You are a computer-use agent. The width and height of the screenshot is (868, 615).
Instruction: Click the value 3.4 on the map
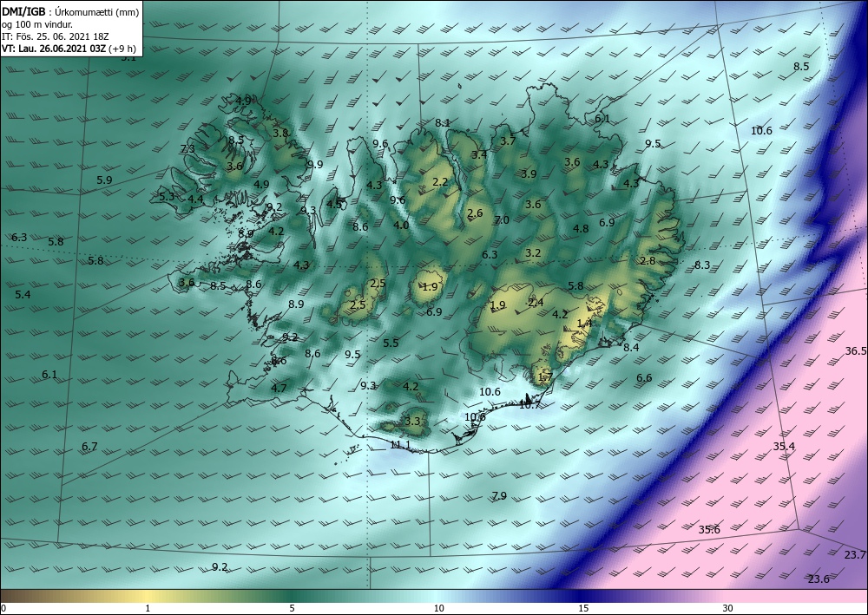pyautogui.click(x=479, y=154)
